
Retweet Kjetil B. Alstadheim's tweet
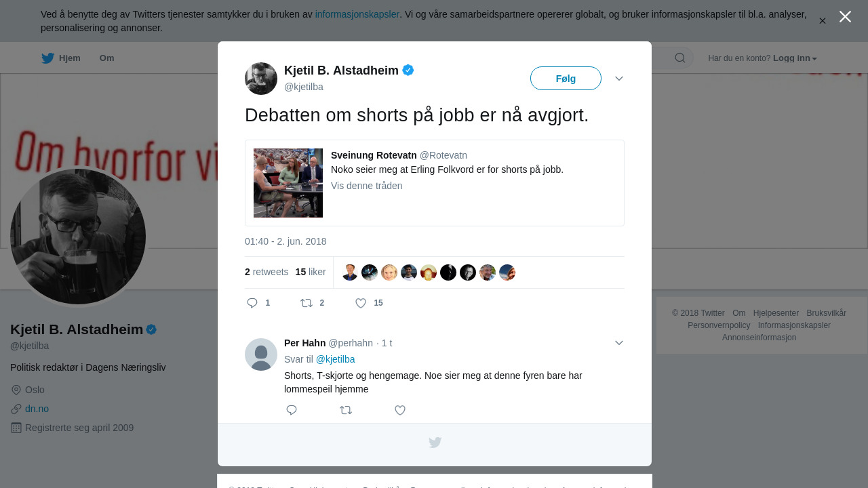coord(307,303)
